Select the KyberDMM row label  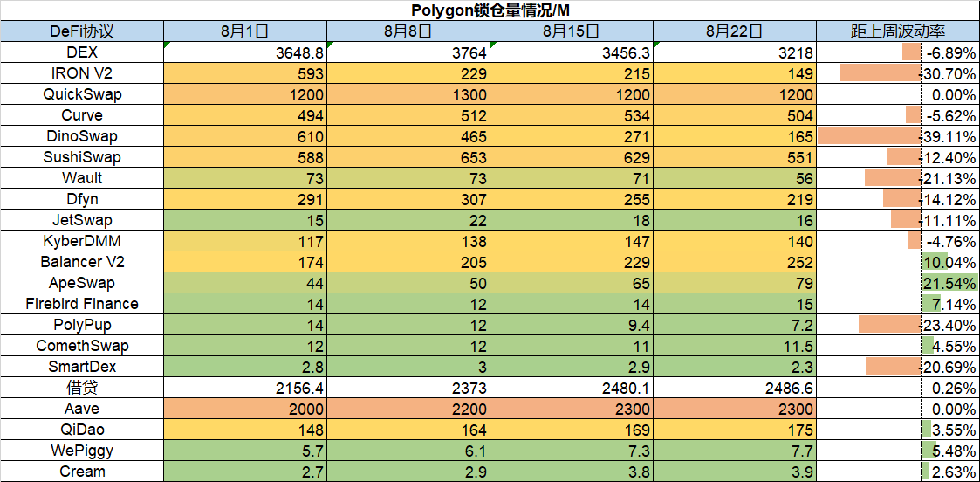[x=82, y=241]
